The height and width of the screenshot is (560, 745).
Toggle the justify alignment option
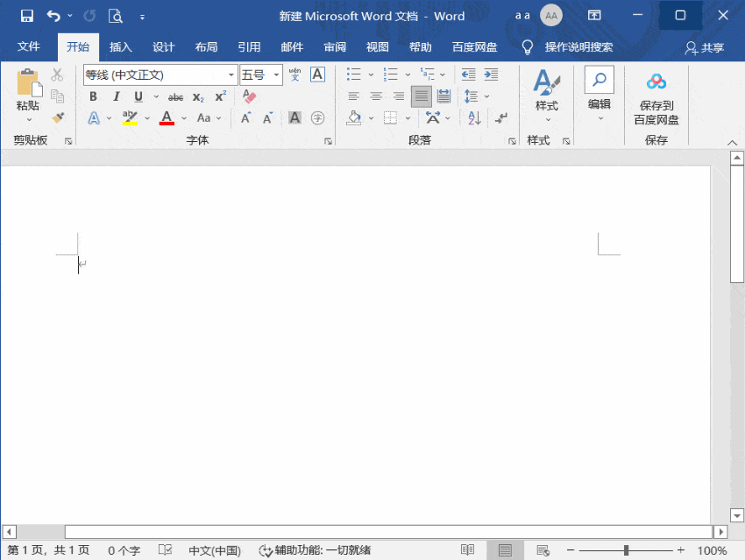click(x=420, y=96)
